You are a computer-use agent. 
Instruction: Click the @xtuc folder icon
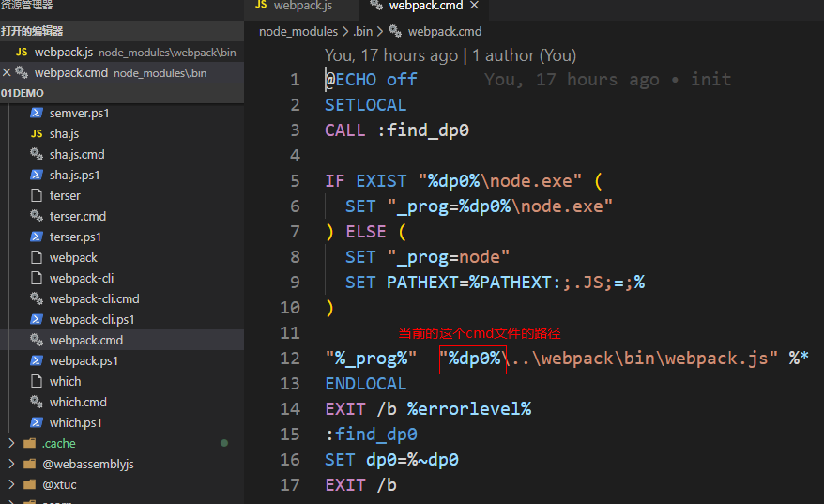30,484
